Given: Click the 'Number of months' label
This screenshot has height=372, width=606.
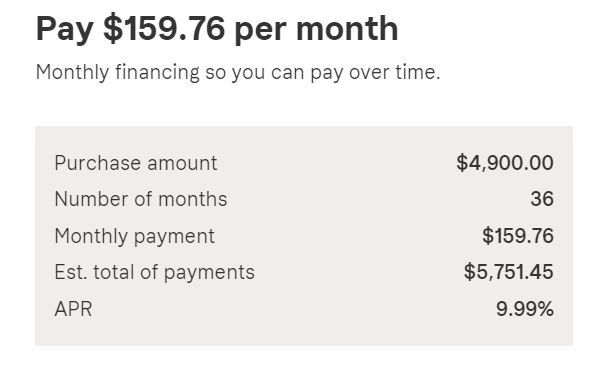Looking at the screenshot, I should 141,199.
